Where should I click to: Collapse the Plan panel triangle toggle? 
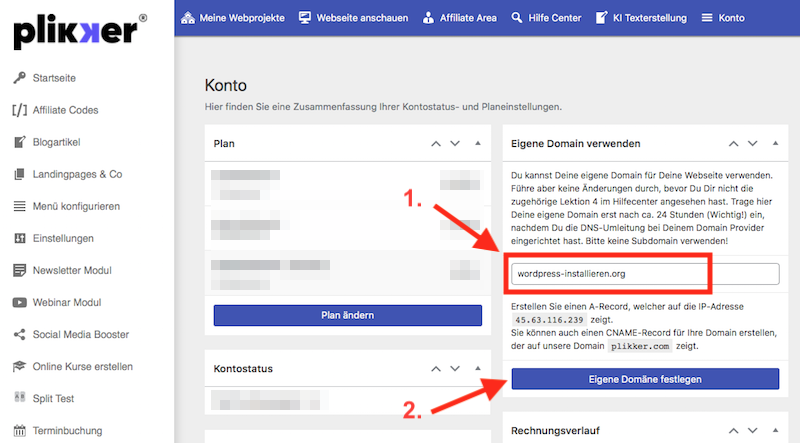click(478, 143)
